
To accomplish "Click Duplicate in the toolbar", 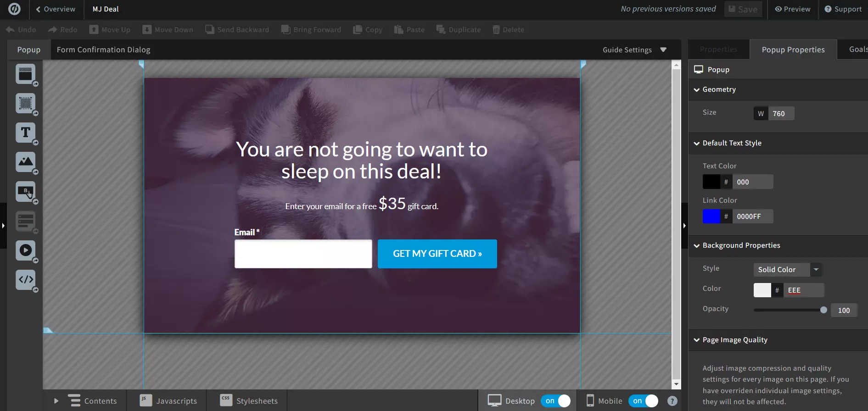I will point(459,30).
